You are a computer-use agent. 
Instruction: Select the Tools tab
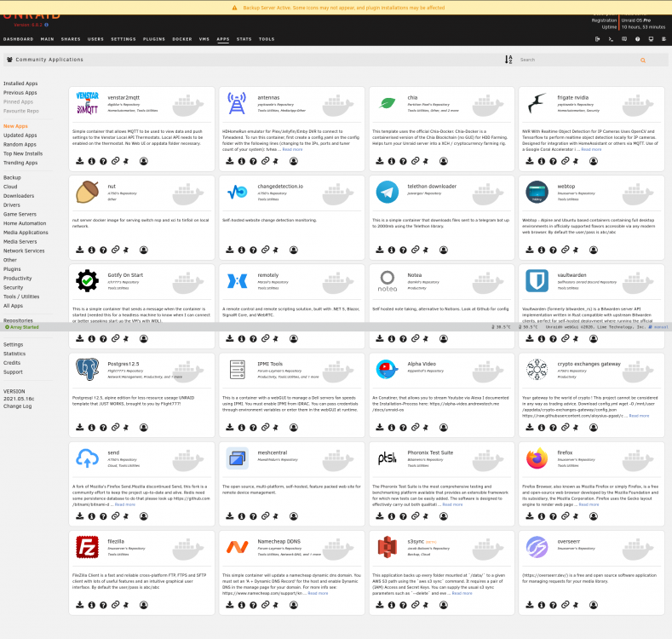pyautogui.click(x=267, y=39)
